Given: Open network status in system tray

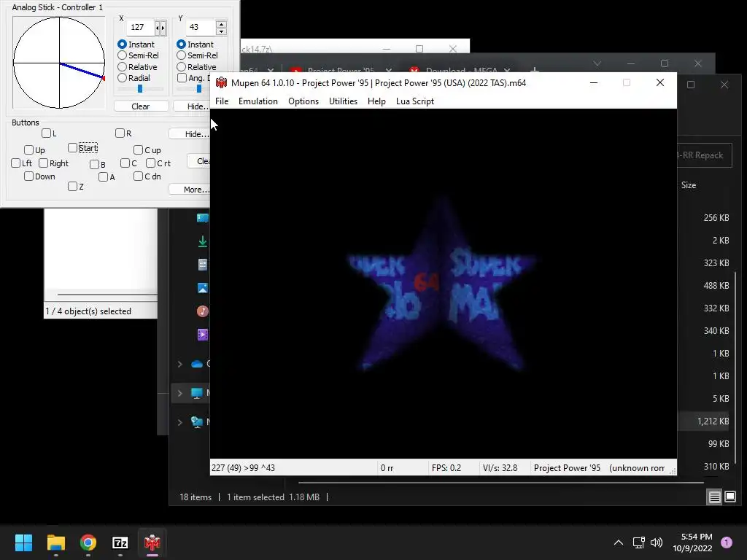Looking at the screenshot, I should [x=638, y=542].
